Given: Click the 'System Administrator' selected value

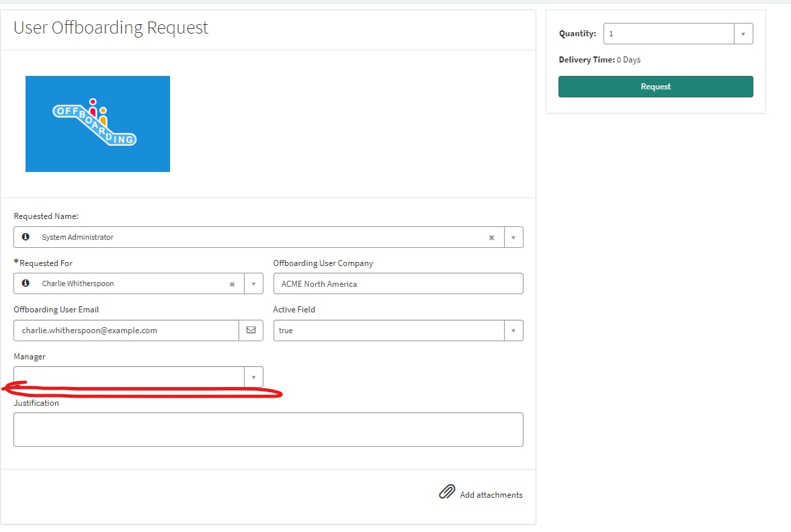Looking at the screenshot, I should coord(78,237).
